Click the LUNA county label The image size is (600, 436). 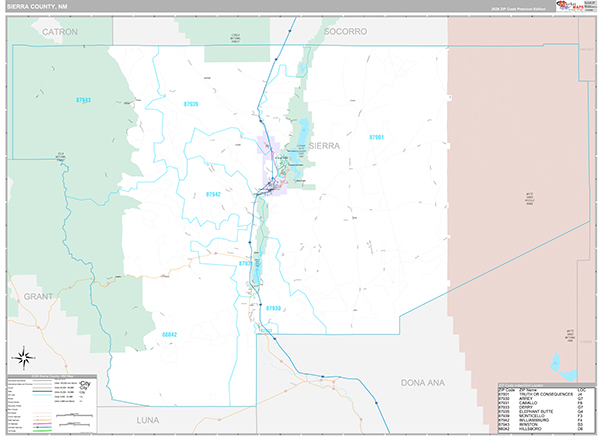pyautogui.click(x=148, y=420)
